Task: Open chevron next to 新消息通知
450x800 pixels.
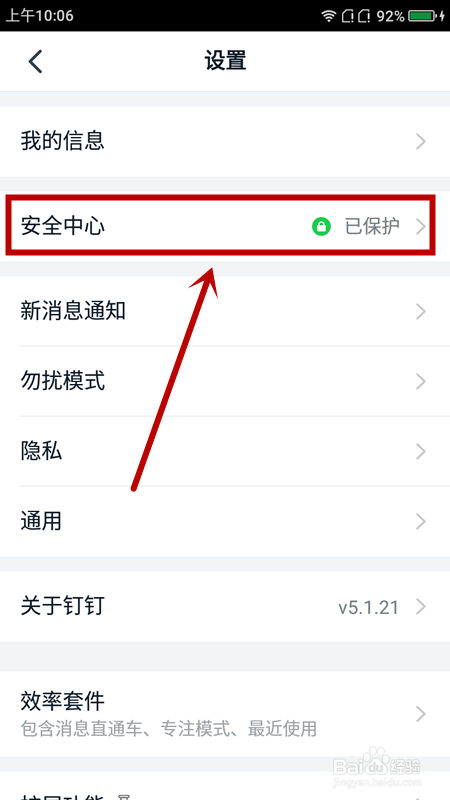Action: click(420, 311)
